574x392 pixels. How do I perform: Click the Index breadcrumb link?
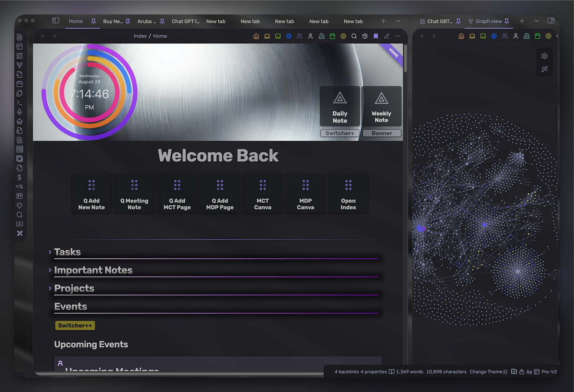(x=140, y=36)
